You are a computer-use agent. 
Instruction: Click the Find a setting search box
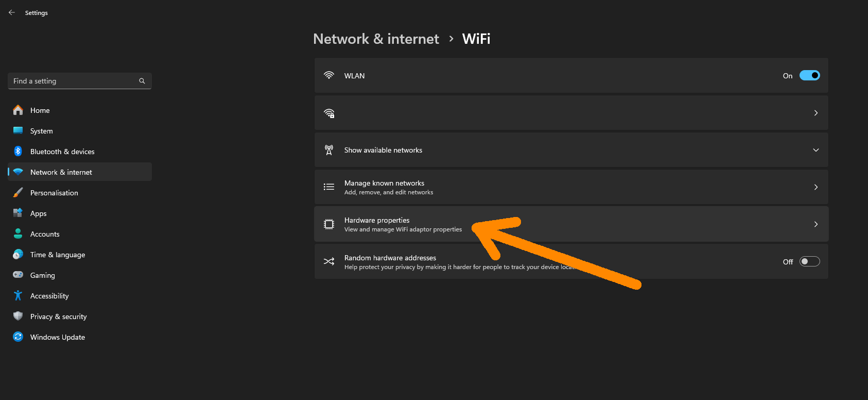coord(75,81)
